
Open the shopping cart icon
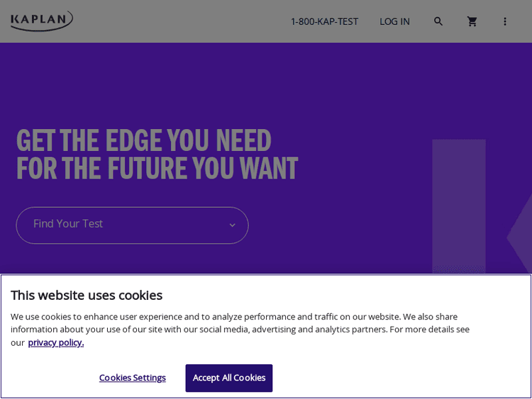click(472, 21)
